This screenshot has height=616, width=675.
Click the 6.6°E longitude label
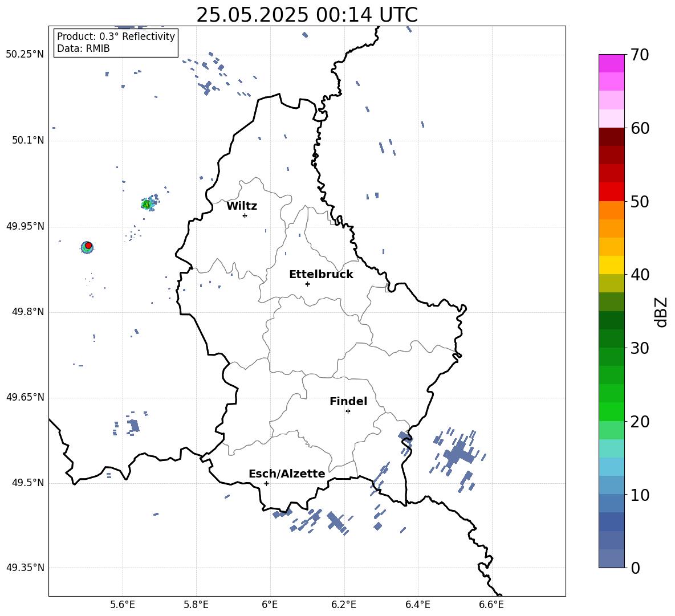[491, 605]
